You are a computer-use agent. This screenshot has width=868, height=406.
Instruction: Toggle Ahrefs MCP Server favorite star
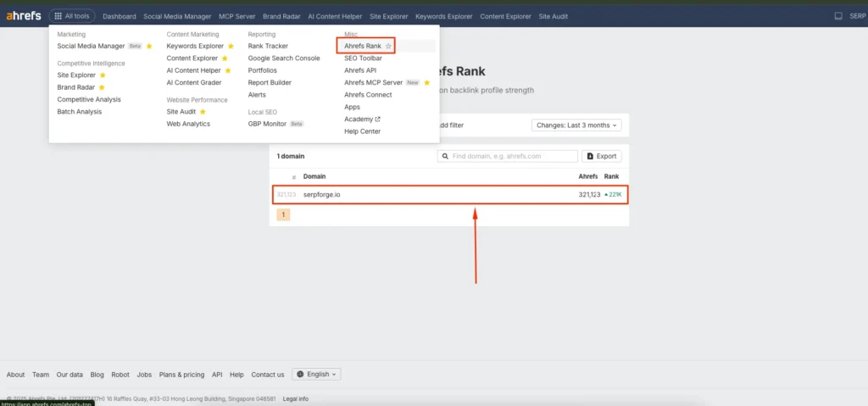[427, 82]
